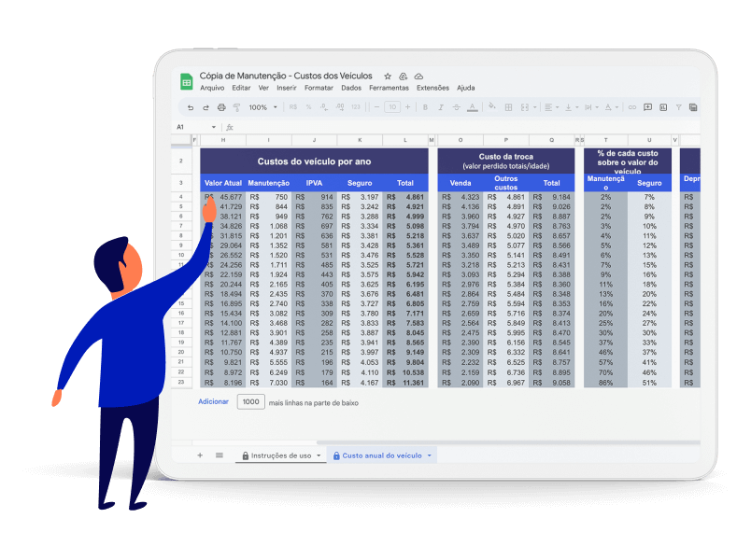Click the font size field showing 10

pyautogui.click(x=392, y=107)
